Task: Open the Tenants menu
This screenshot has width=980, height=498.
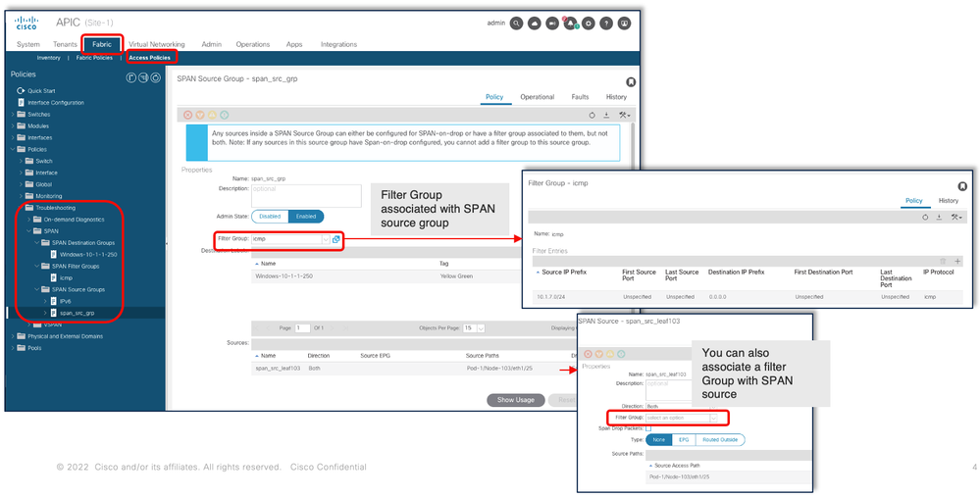Action: [x=65, y=44]
